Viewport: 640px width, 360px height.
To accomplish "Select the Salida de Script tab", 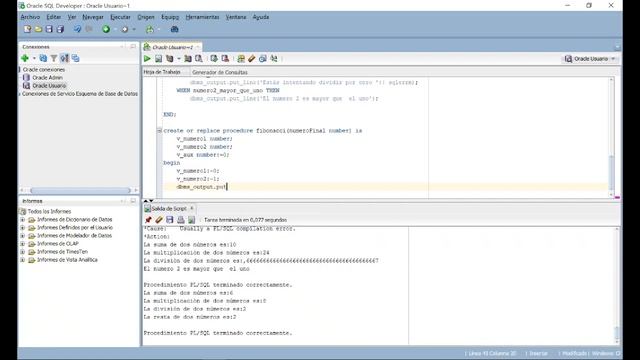I will pyautogui.click(x=169, y=209).
